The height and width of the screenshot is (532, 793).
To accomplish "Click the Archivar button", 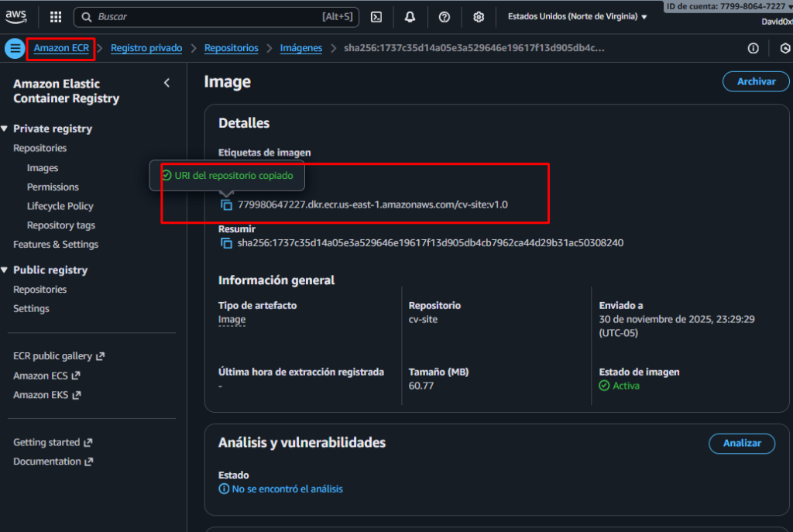I will point(755,81).
